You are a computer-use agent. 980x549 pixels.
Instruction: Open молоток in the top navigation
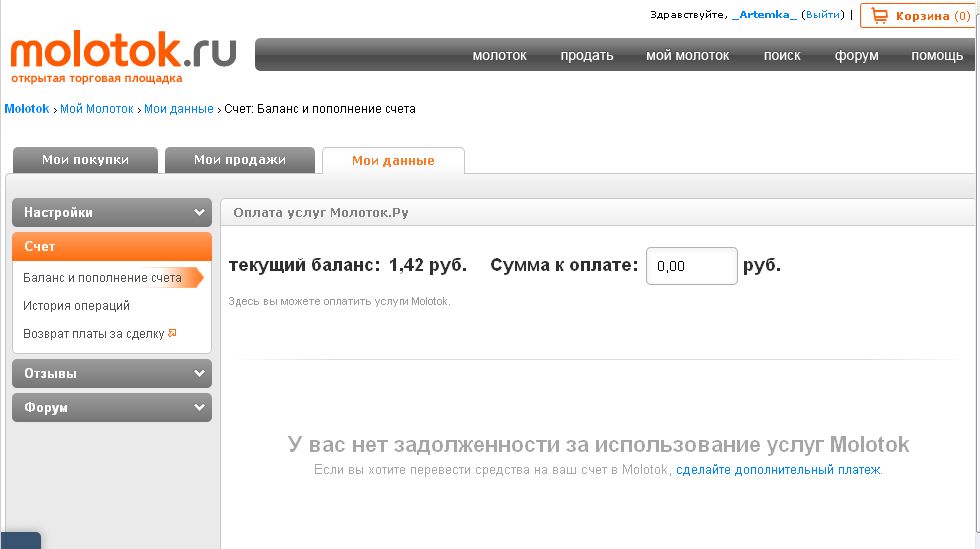499,56
